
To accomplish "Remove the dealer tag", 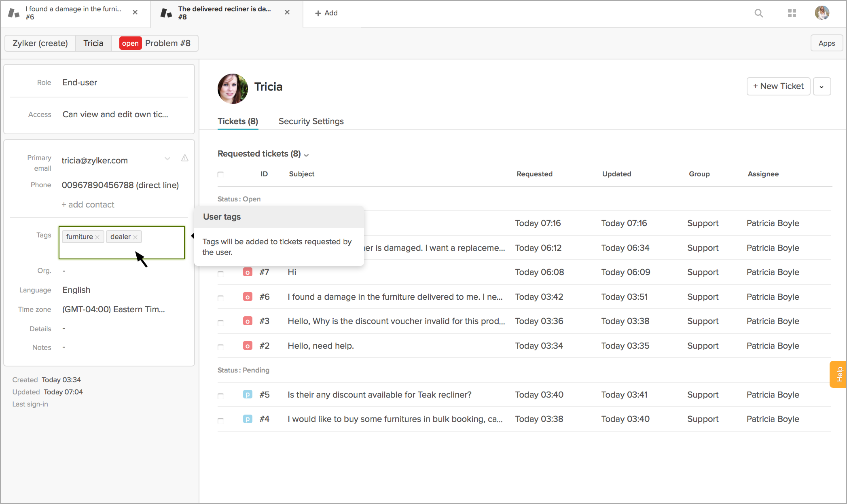I will click(136, 237).
